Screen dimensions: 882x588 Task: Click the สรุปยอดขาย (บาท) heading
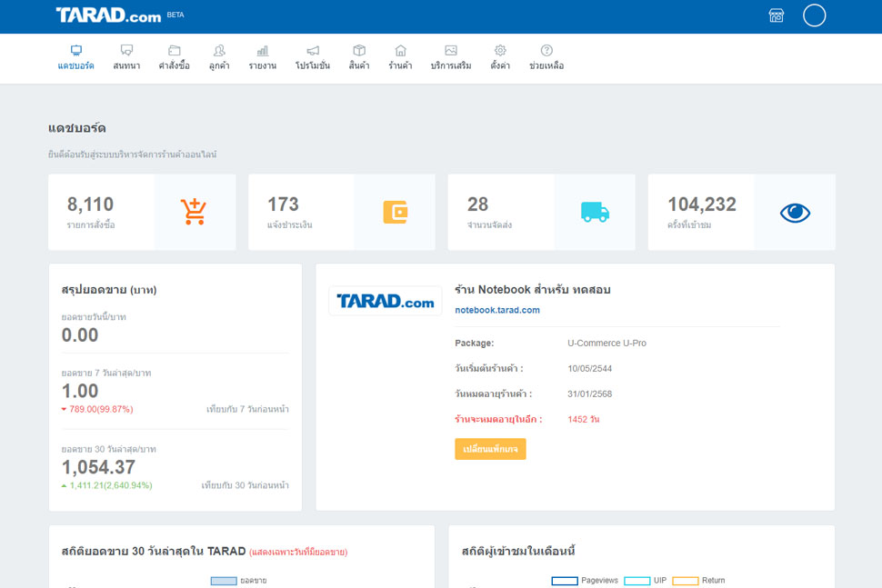pyautogui.click(x=109, y=290)
